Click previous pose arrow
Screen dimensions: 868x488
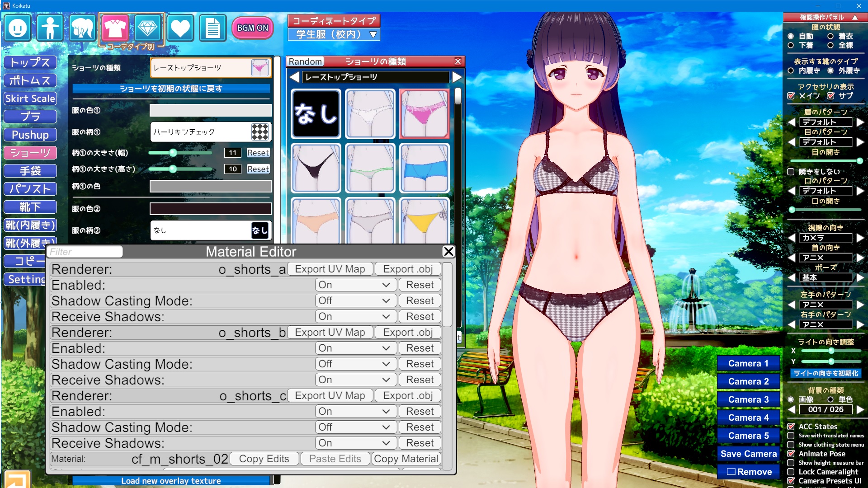point(792,277)
